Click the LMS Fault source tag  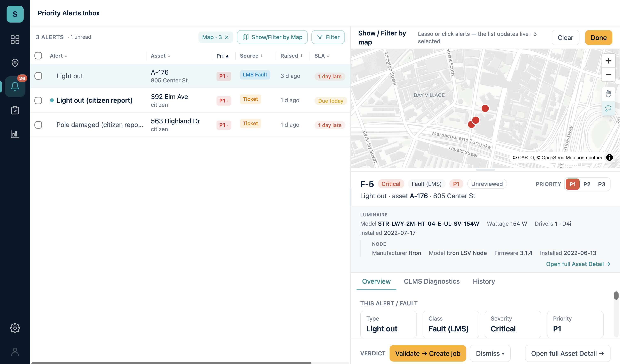(255, 75)
